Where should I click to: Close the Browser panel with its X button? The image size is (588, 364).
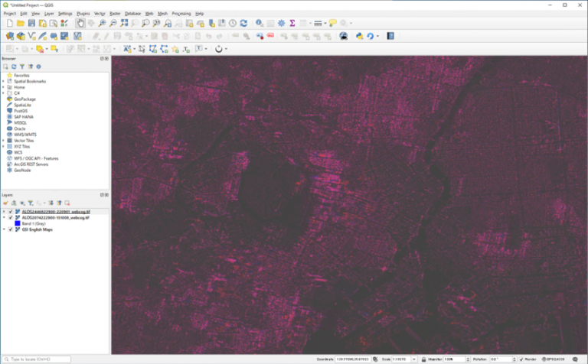coord(106,59)
